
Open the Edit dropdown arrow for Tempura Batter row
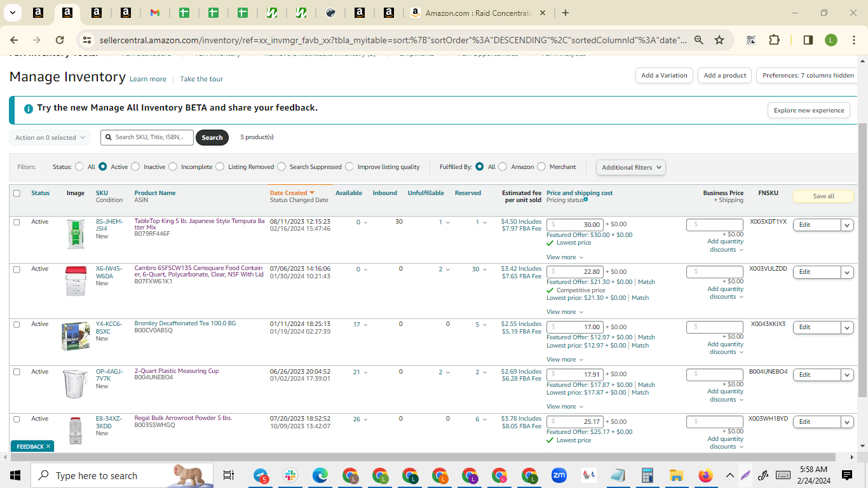point(847,225)
